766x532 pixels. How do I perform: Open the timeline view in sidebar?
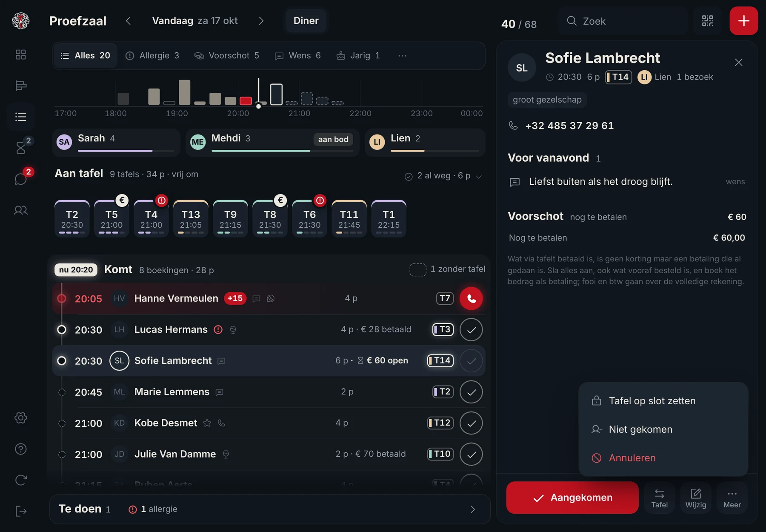(21, 86)
